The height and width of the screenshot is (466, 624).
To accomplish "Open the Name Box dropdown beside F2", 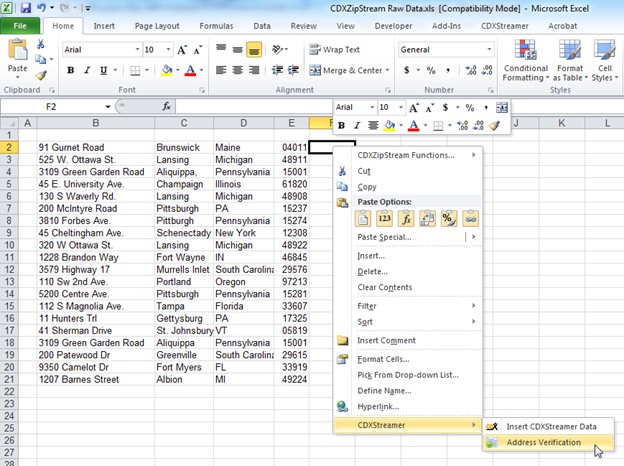I will coord(107,107).
